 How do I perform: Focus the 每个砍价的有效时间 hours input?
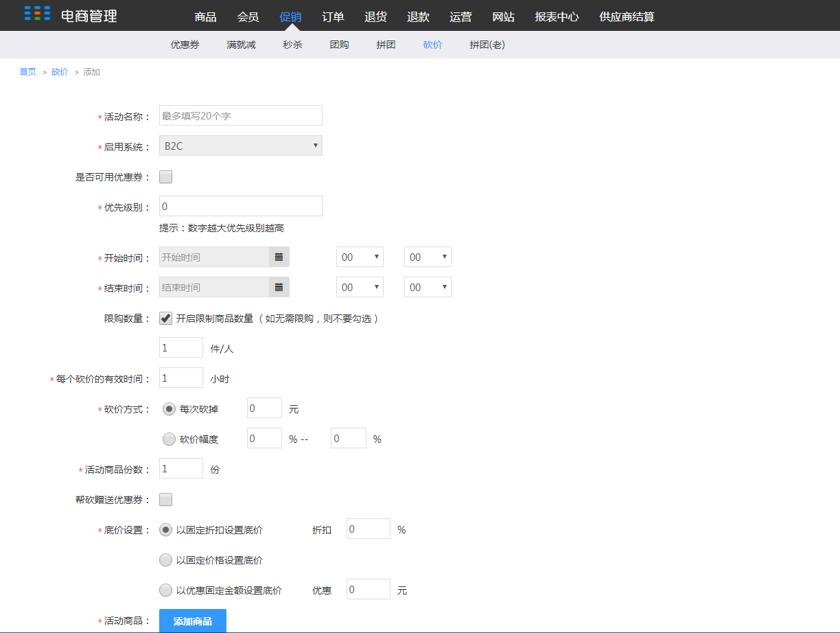(x=181, y=378)
